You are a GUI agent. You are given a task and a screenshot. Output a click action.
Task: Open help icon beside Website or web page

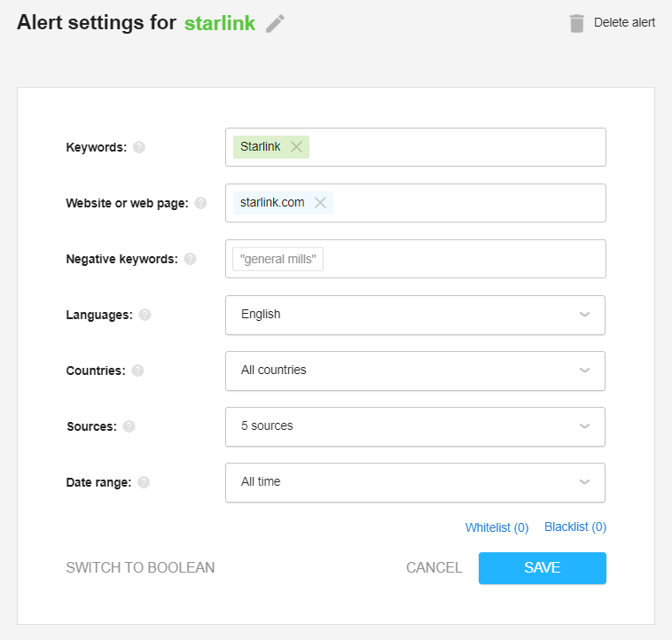click(x=200, y=203)
